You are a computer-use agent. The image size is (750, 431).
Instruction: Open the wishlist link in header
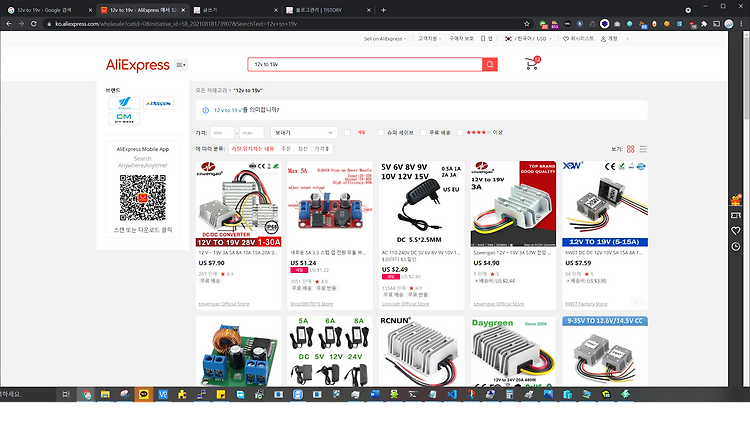tap(579, 39)
